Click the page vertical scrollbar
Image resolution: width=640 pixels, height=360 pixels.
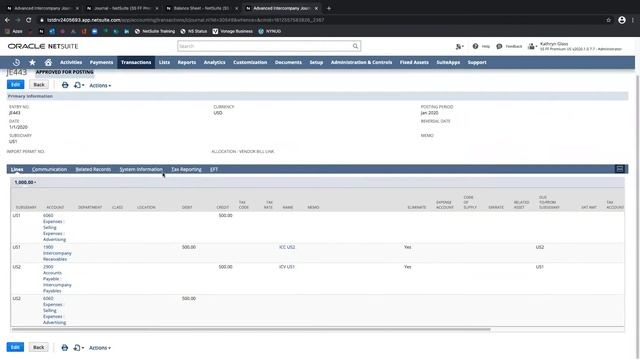(x=638, y=216)
